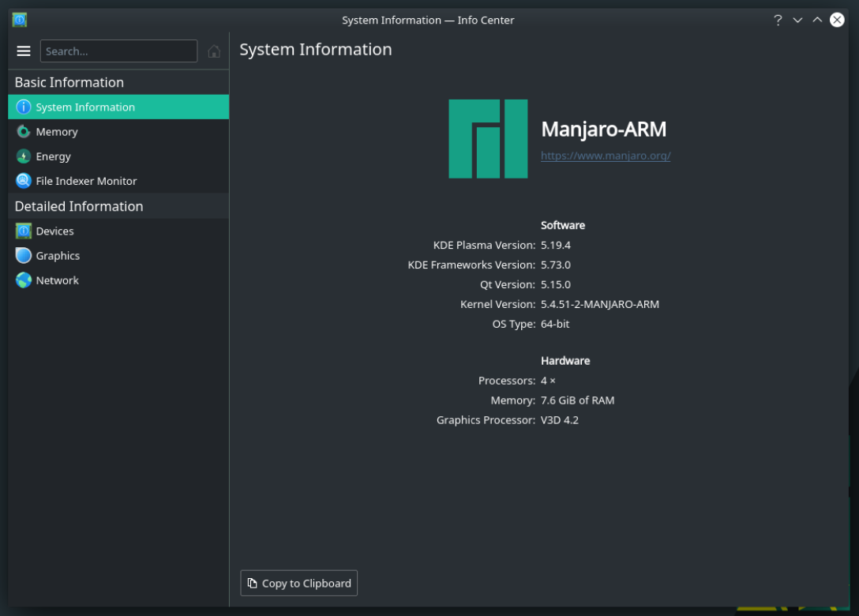Focus the Search text field
The height and width of the screenshot is (616, 859).
pyautogui.click(x=118, y=51)
